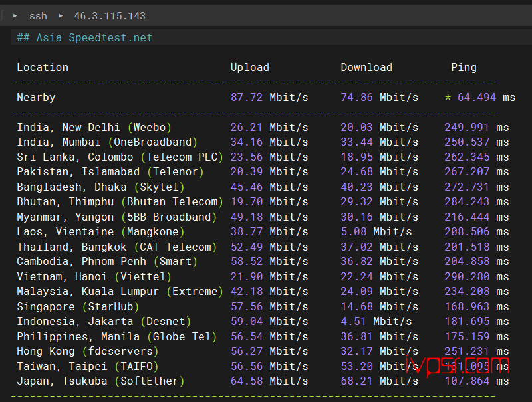
Task: Select Vientaine download value 5.08
Action: click(354, 231)
